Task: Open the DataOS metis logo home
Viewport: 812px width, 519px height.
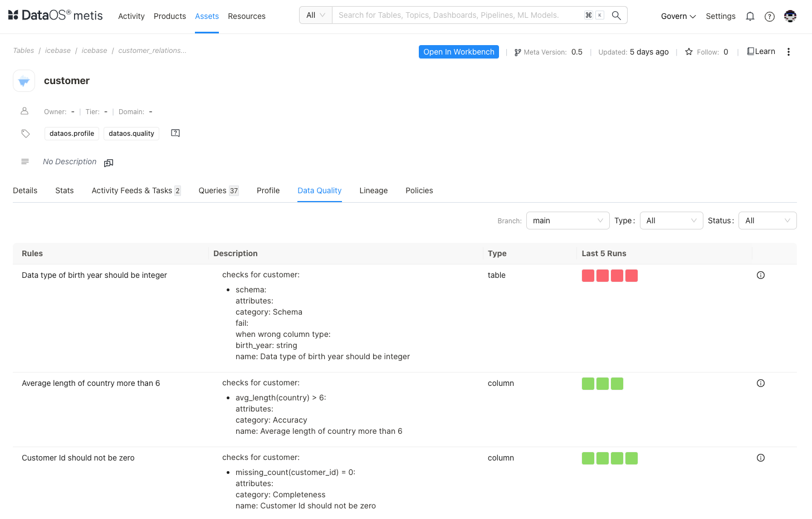Action: (x=56, y=16)
